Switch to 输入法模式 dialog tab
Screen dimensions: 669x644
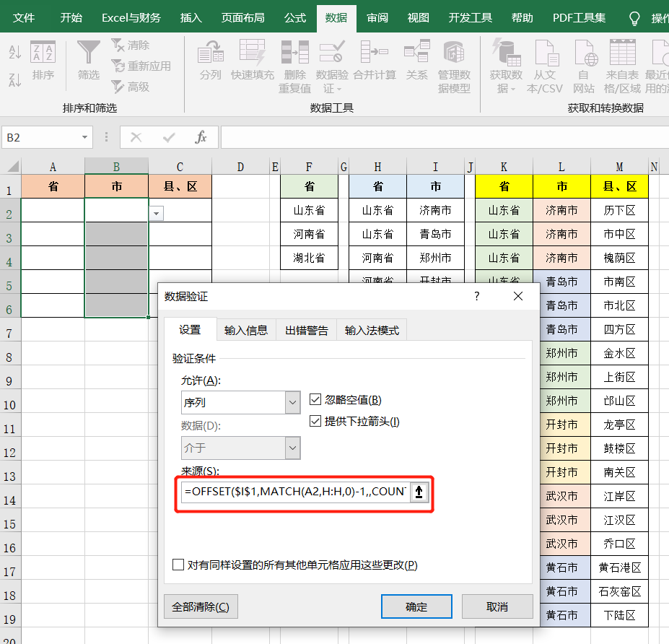tap(372, 330)
